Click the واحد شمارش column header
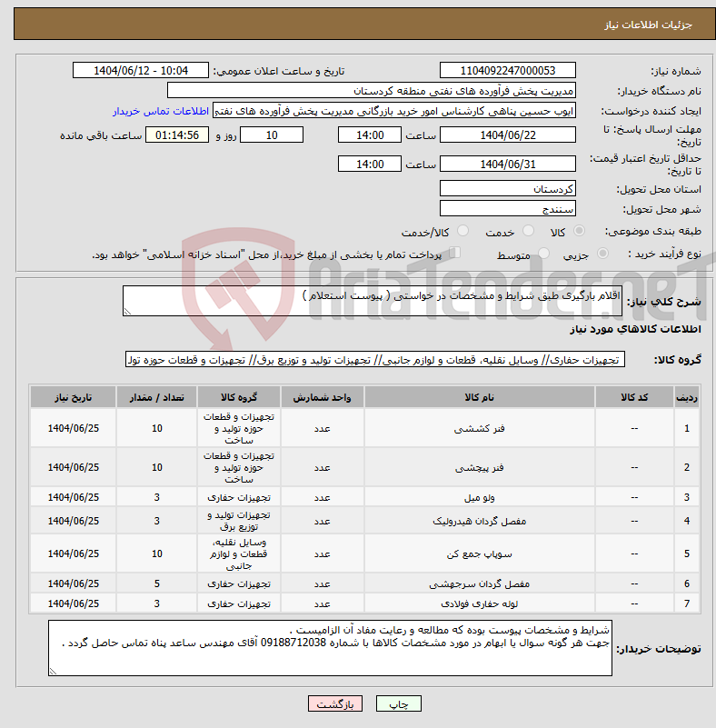This screenshot has height=728, width=716. point(322,397)
